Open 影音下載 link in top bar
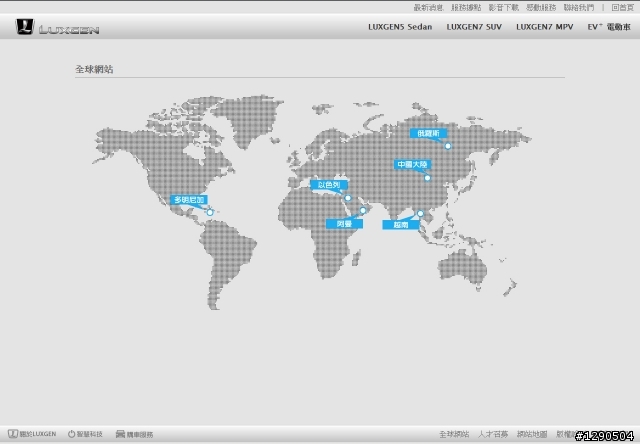 [504, 7]
